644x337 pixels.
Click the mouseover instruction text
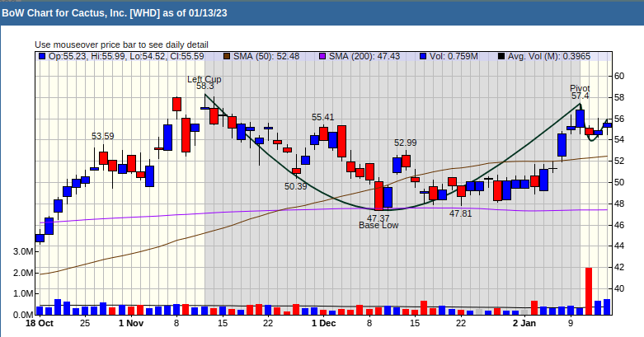click(x=121, y=44)
